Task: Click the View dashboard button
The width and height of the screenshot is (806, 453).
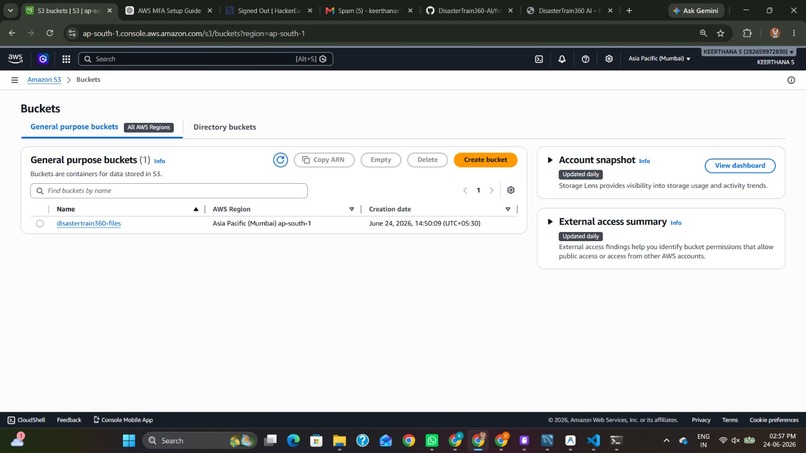Action: pos(740,166)
